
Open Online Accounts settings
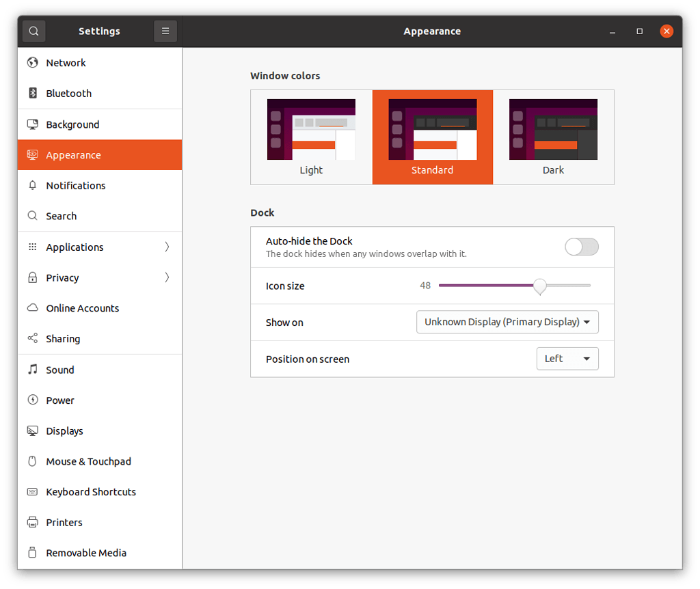[83, 308]
